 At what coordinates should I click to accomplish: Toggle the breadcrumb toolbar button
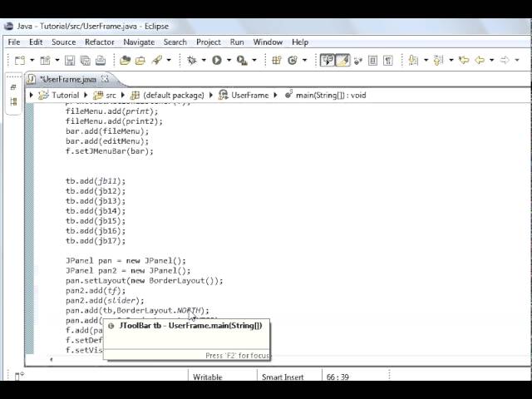pyautogui.click(x=328, y=61)
